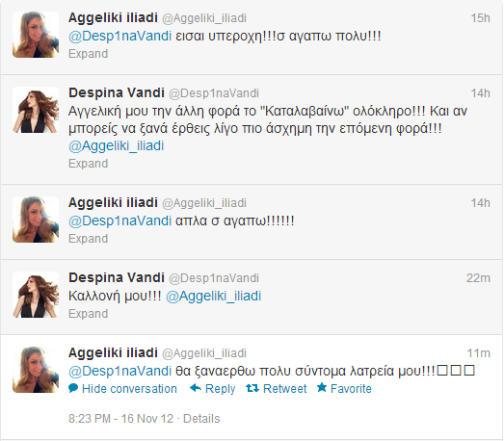Expand the first tweet from 15h ago
This screenshot has height=441, width=504.
coord(88,54)
